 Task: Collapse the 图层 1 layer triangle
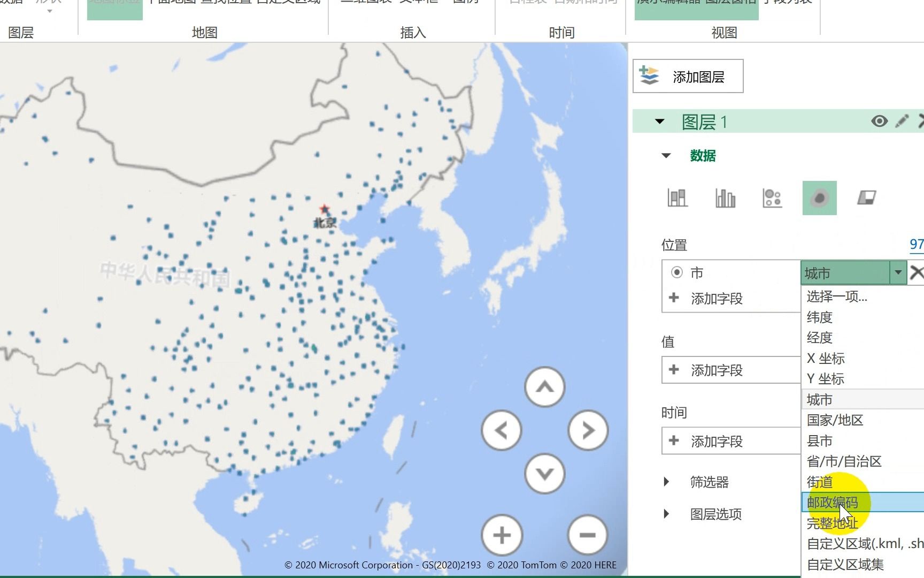coord(660,122)
